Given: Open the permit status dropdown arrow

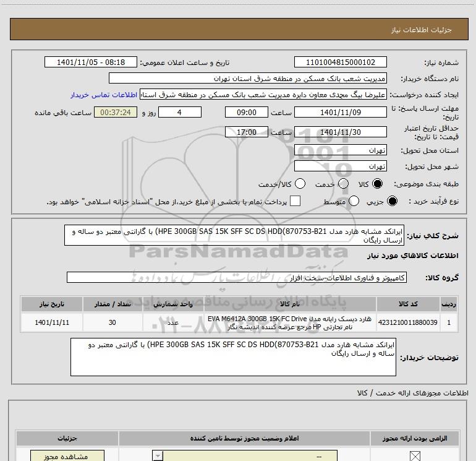Looking at the screenshot, I should tap(158, 456).
